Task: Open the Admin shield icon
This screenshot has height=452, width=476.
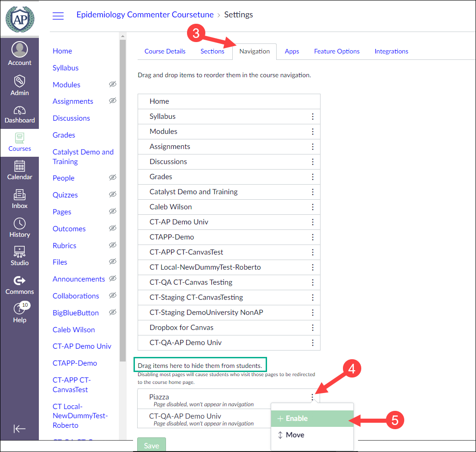Action: [x=19, y=81]
